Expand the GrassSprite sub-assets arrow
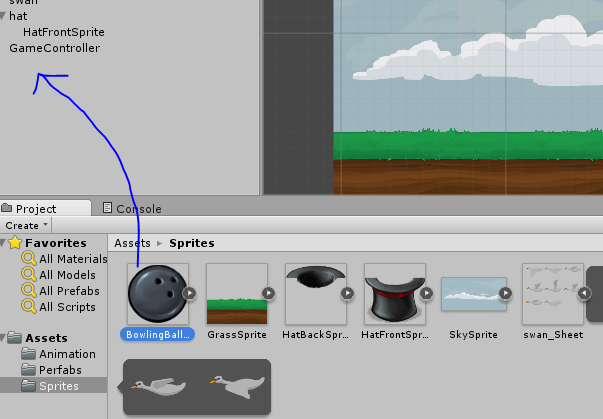This screenshot has width=603, height=419. (268, 293)
